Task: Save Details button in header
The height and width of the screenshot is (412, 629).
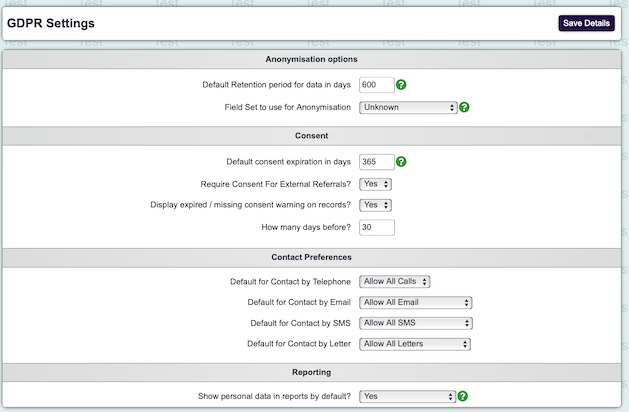Action: tap(586, 23)
